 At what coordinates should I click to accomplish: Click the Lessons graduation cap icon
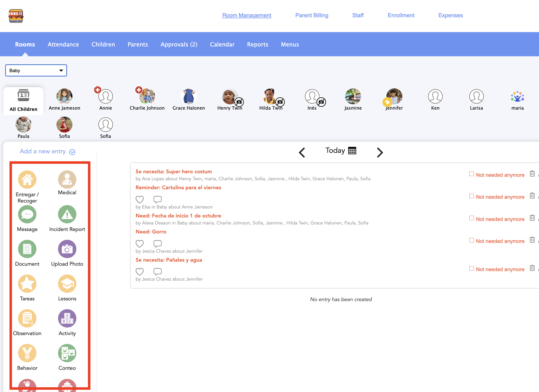(67, 284)
